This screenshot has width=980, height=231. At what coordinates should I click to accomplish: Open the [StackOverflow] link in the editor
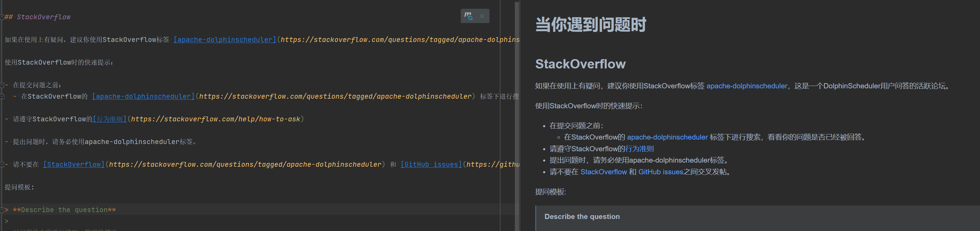pyautogui.click(x=74, y=165)
